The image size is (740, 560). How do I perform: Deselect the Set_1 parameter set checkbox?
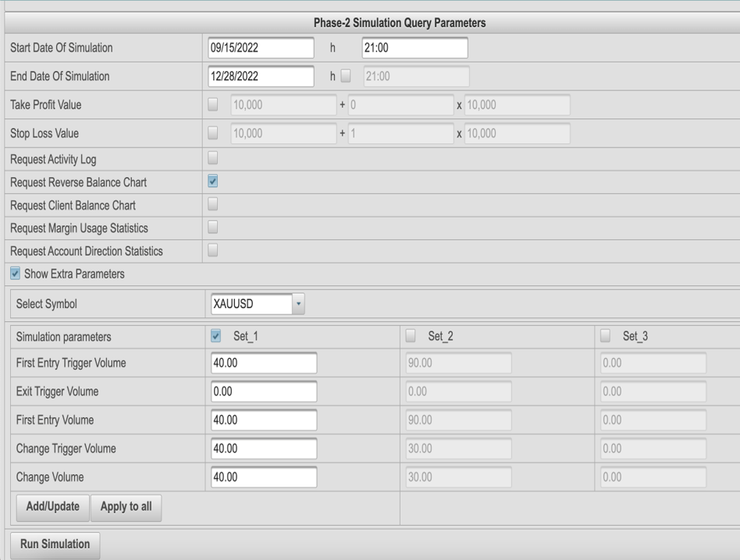point(216,336)
